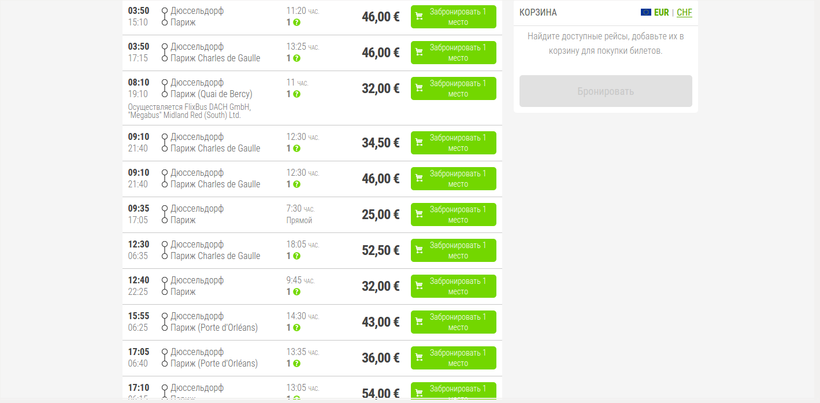Open transfer info icon for 17:05 departure
820x403 pixels.
point(297,364)
